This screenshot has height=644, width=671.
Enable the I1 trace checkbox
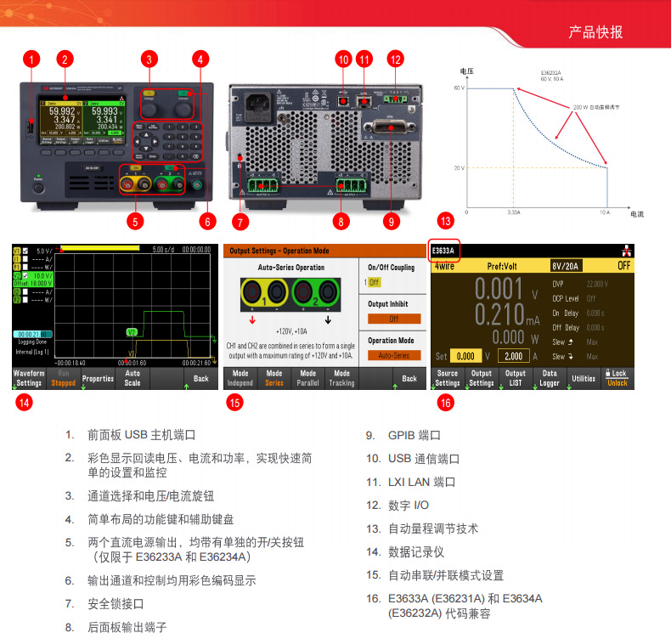[x=25, y=258]
